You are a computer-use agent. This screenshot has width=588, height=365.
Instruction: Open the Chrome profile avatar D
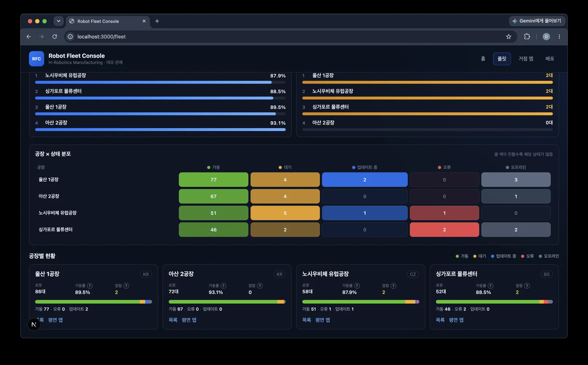click(x=546, y=37)
